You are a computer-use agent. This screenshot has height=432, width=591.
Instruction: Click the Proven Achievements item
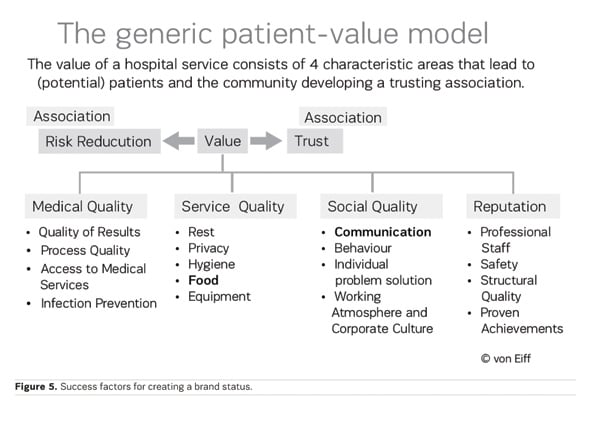click(522, 320)
